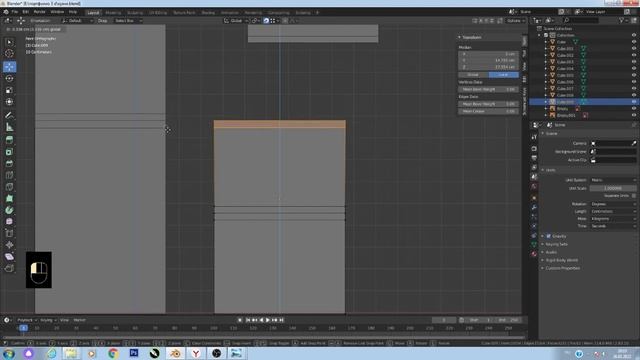Select the Transform tool

point(9,102)
